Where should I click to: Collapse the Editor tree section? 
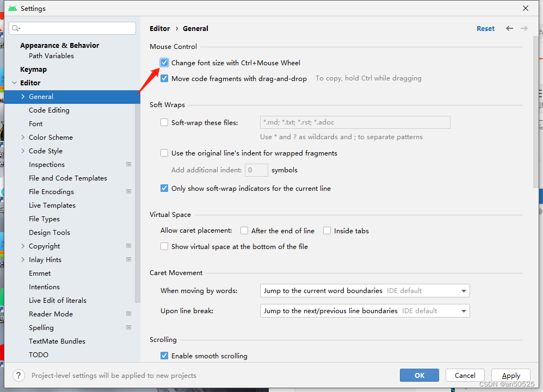click(x=14, y=83)
